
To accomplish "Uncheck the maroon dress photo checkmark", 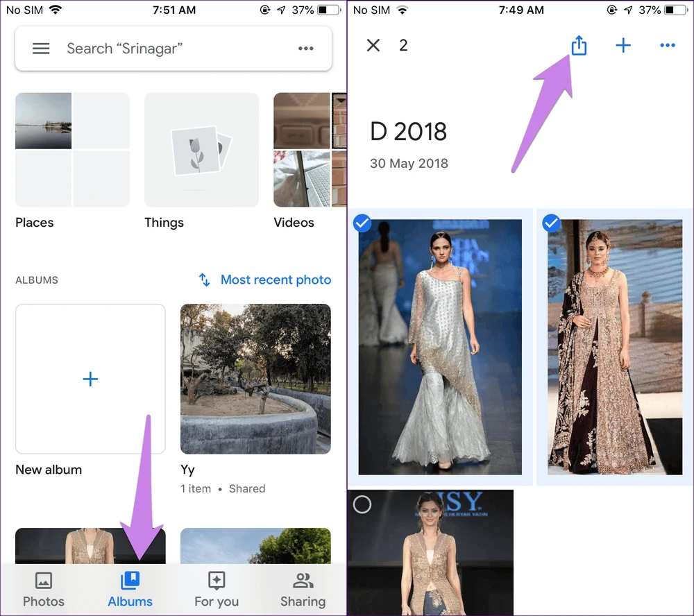I will tap(551, 223).
